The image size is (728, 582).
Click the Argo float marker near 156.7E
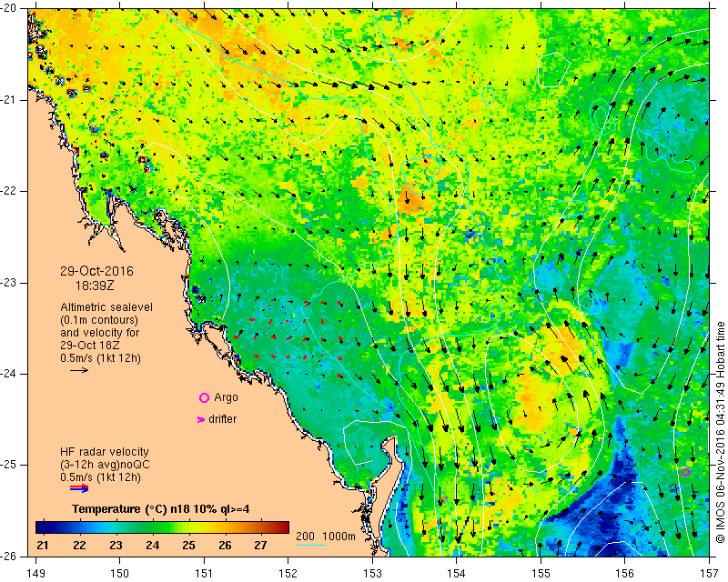click(x=685, y=473)
